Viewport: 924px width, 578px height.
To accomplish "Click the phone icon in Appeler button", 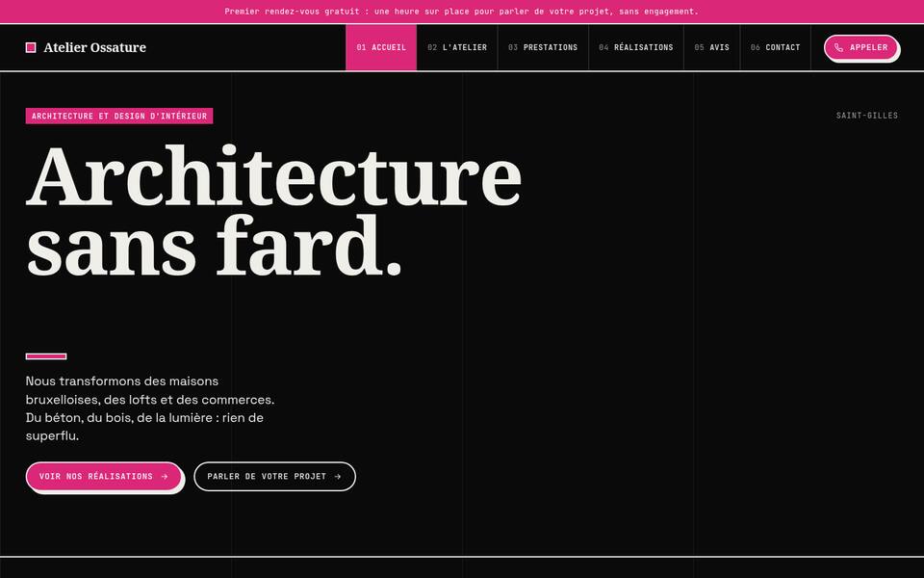I will point(838,48).
